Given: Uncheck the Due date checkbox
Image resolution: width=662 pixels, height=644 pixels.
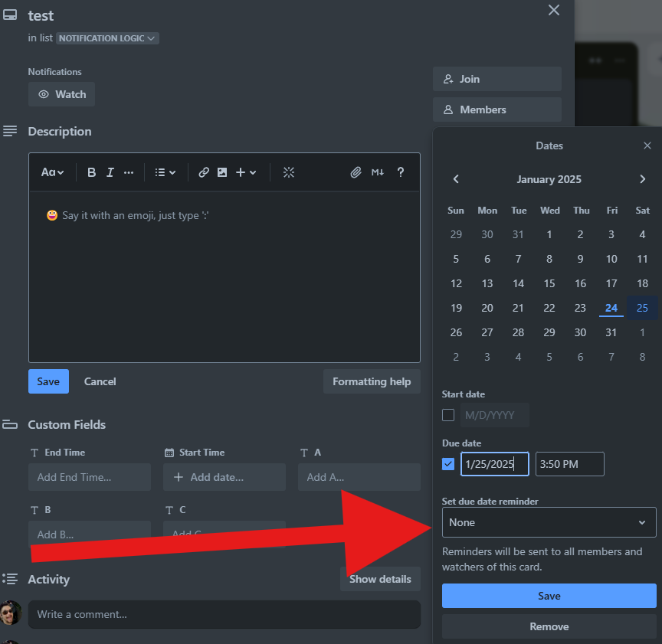Looking at the screenshot, I should pos(448,464).
